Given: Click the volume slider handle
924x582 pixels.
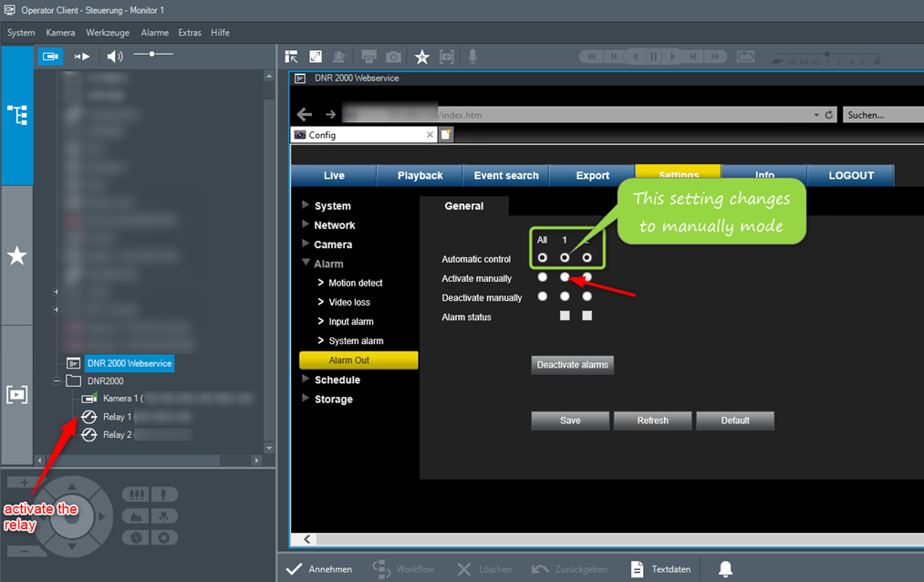Looking at the screenshot, I should pyautogui.click(x=152, y=55).
